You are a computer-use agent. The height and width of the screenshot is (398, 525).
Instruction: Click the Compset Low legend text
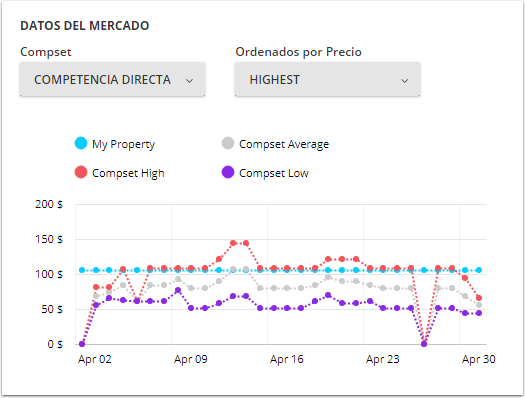274,173
